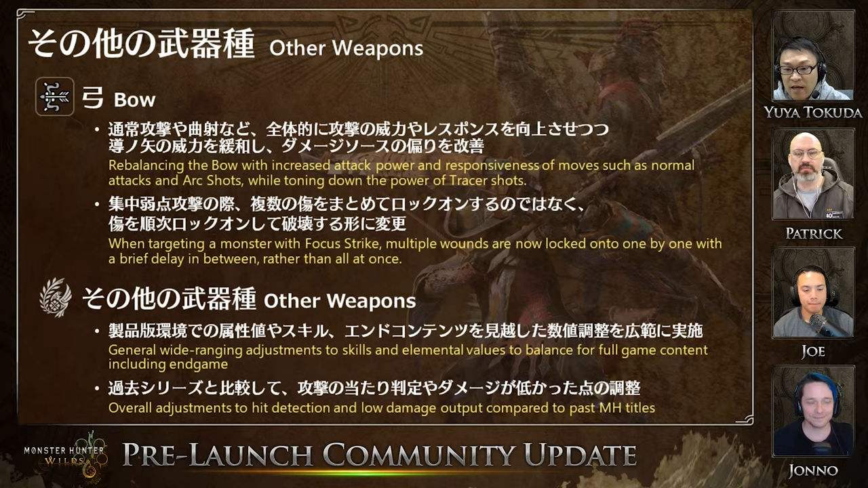Screen dimensions: 868x488
Task: Click the Pre-Launch Community Update banner title
Action: click(379, 455)
